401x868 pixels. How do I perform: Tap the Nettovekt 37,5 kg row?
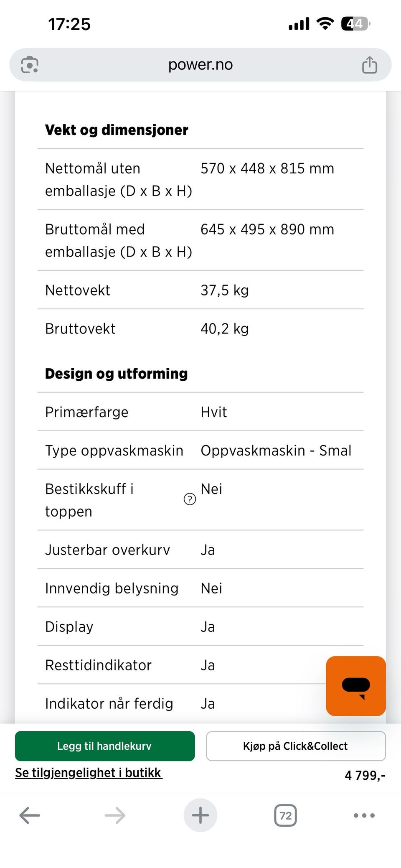pyautogui.click(x=200, y=290)
